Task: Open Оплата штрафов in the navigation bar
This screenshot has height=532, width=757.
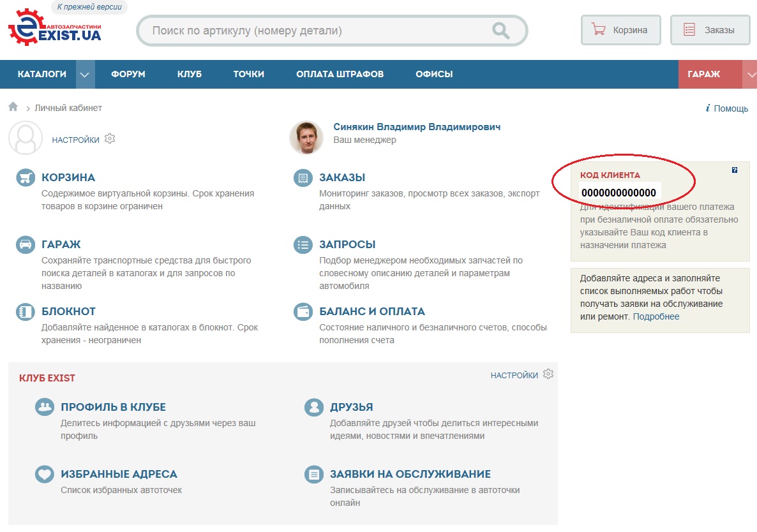Action: point(340,74)
